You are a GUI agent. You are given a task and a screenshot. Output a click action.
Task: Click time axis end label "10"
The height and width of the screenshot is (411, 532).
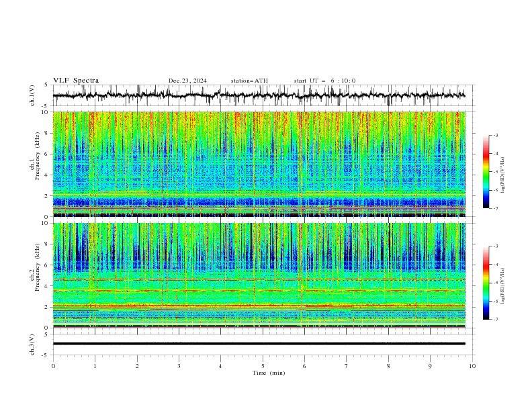pyautogui.click(x=472, y=366)
